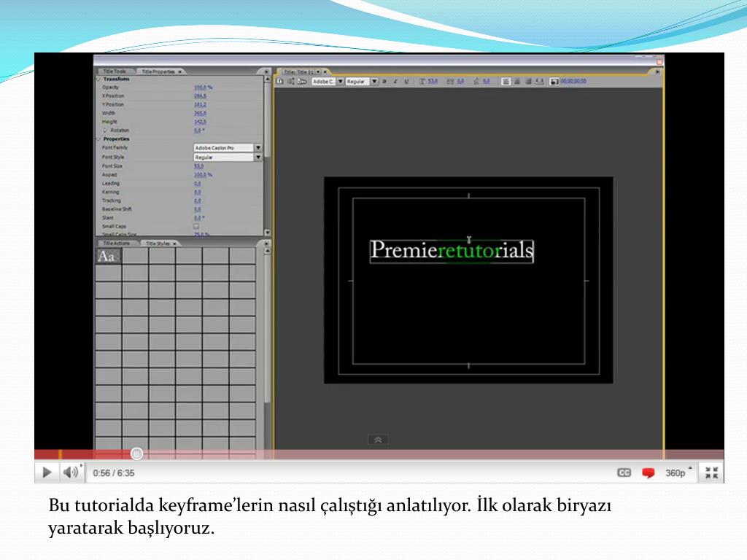
Task: Seek on the video progress bar
Action: coord(379,454)
